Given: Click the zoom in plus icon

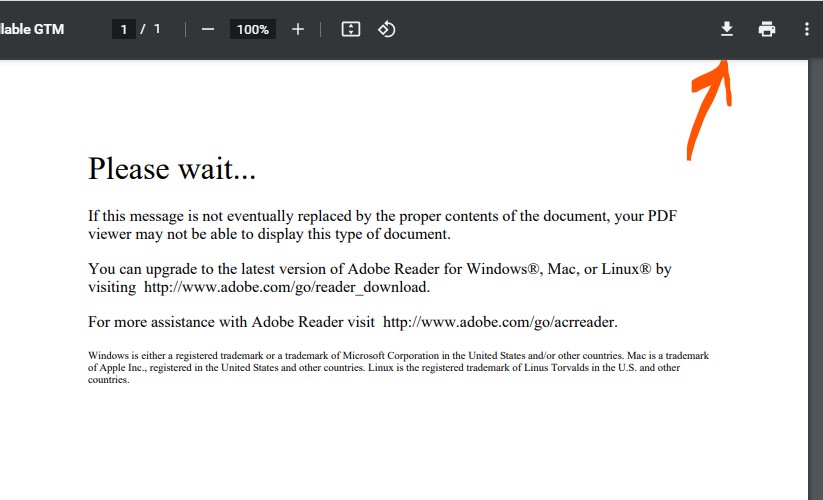Looking at the screenshot, I should [x=297, y=29].
